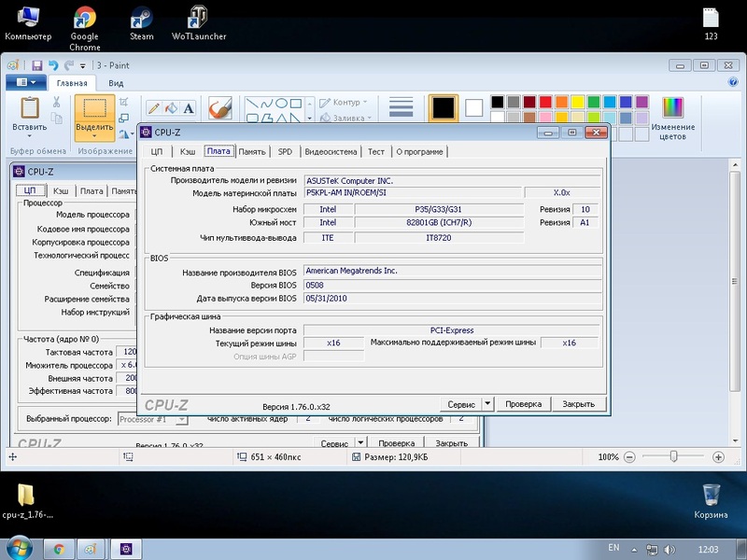Click the Вставить clipboard paste icon
Viewport: 747px width, 560px height.
(30, 108)
